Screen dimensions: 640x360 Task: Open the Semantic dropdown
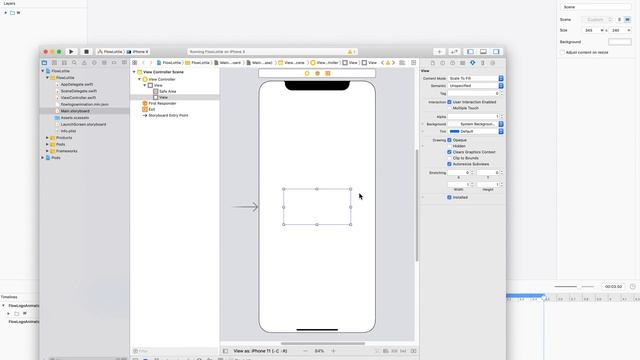coord(476,86)
